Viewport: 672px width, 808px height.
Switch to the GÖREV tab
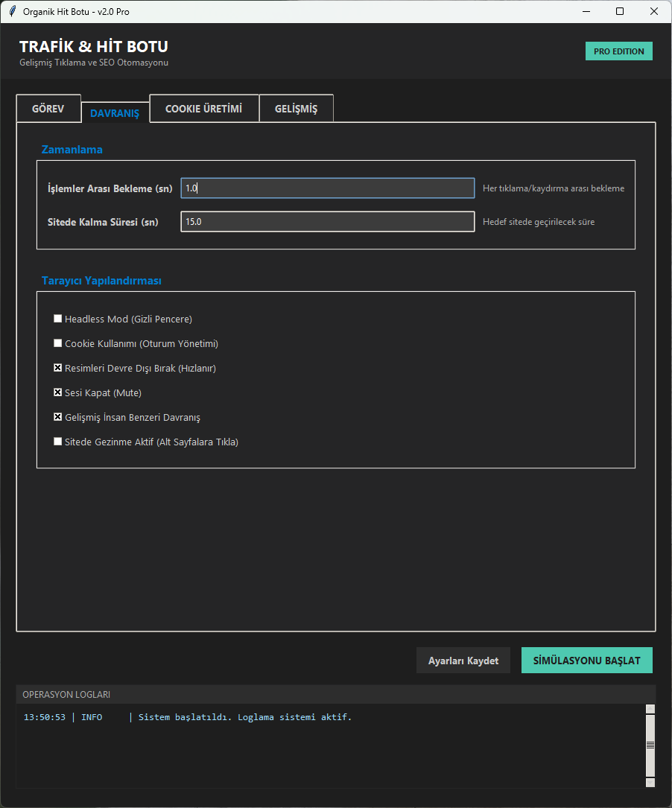[x=48, y=109]
